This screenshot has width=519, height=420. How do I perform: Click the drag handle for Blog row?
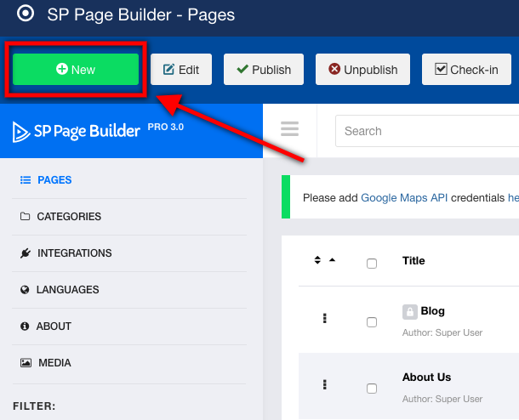pos(325,318)
